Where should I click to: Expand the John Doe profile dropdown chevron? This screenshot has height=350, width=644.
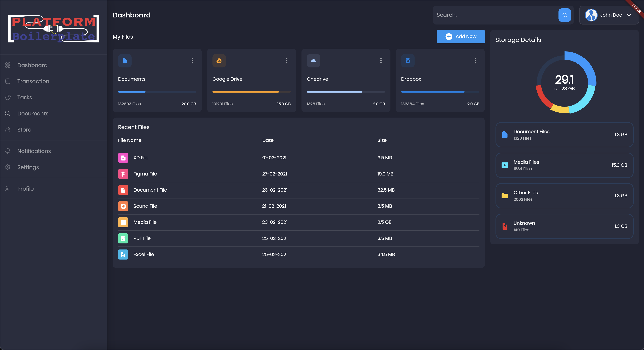[x=629, y=15]
